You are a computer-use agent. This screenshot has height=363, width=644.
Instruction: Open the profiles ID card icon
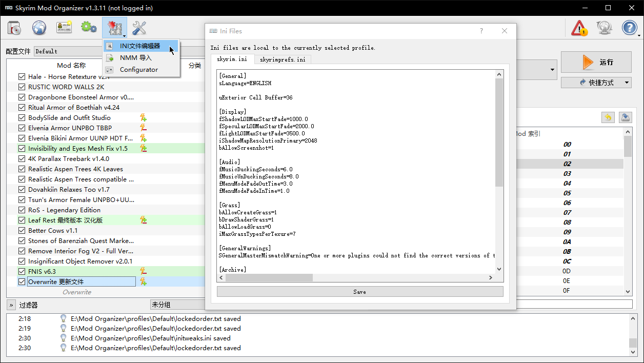[64, 28]
